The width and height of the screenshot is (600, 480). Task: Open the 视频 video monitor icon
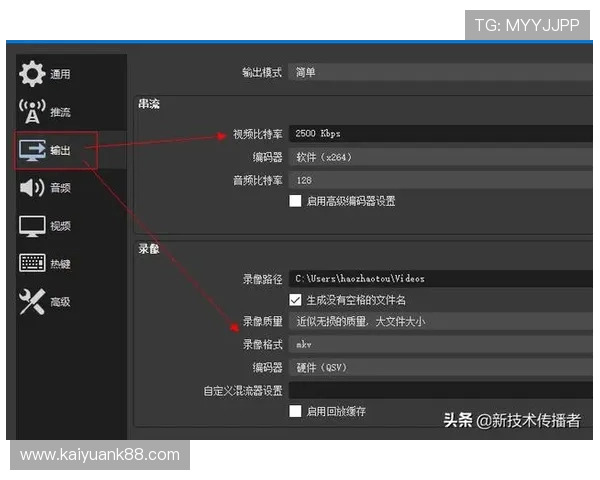[x=33, y=226]
